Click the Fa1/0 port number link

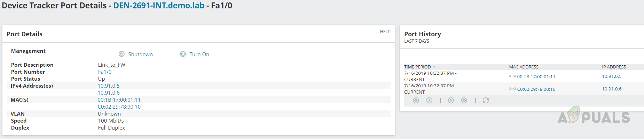[105, 72]
